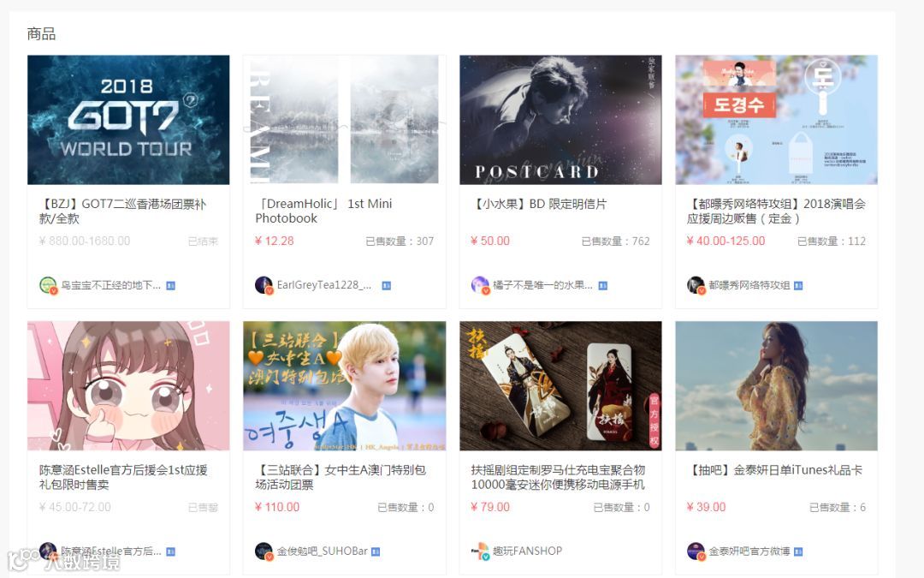This screenshot has width=924, height=578.
Task: Click price ¥ 12.28
Action: pos(274,241)
